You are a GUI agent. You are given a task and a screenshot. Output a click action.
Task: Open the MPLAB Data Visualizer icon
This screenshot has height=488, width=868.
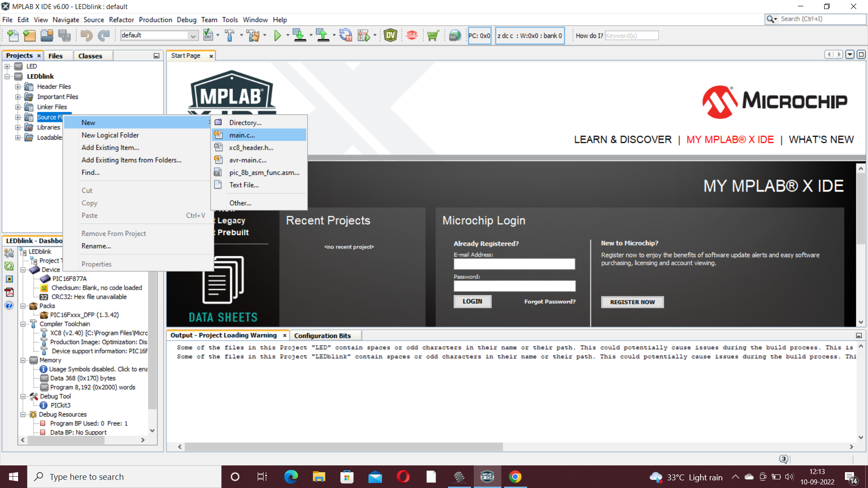click(390, 35)
